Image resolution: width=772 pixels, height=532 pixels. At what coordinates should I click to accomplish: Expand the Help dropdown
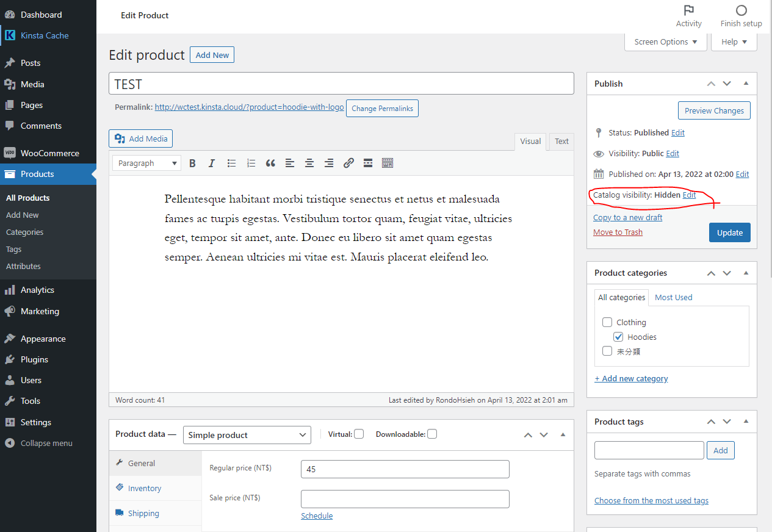(x=734, y=41)
